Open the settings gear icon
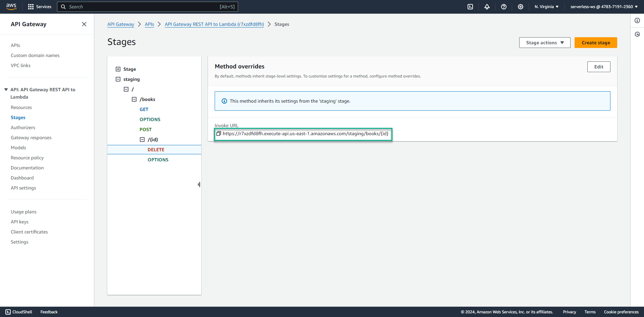The image size is (644, 317). pyautogui.click(x=521, y=7)
